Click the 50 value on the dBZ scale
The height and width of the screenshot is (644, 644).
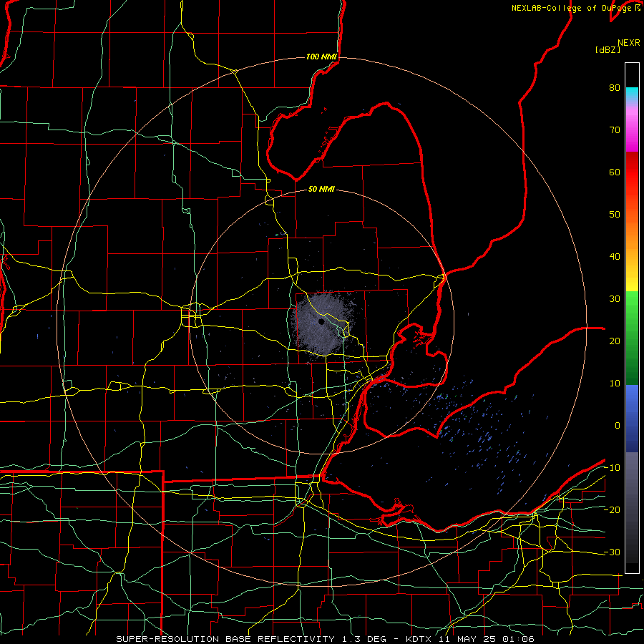(615, 215)
